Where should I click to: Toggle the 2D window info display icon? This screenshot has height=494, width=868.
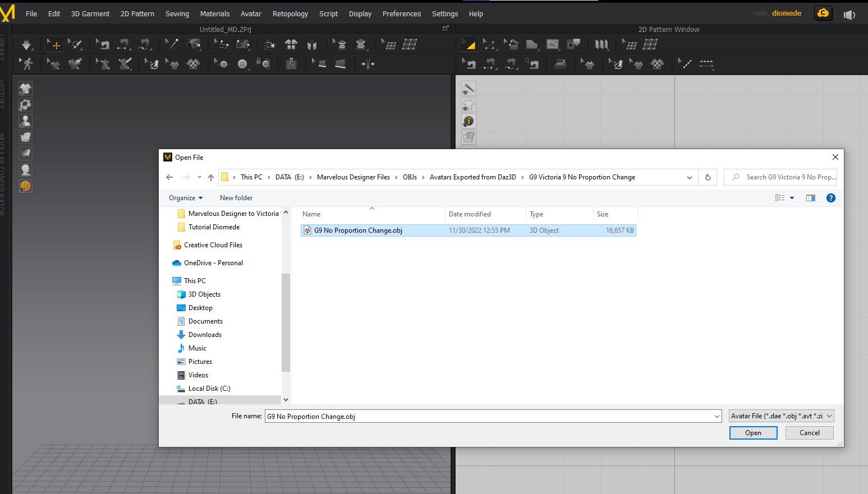[x=469, y=121]
